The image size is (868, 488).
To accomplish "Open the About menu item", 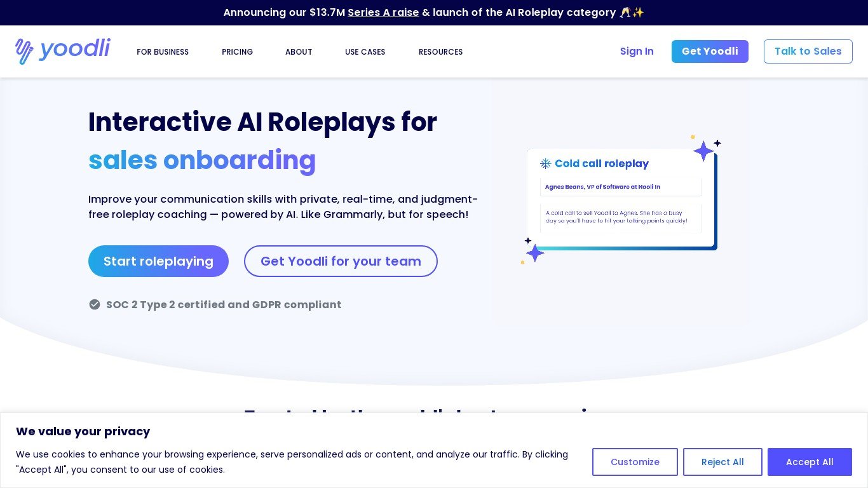I will tap(299, 51).
